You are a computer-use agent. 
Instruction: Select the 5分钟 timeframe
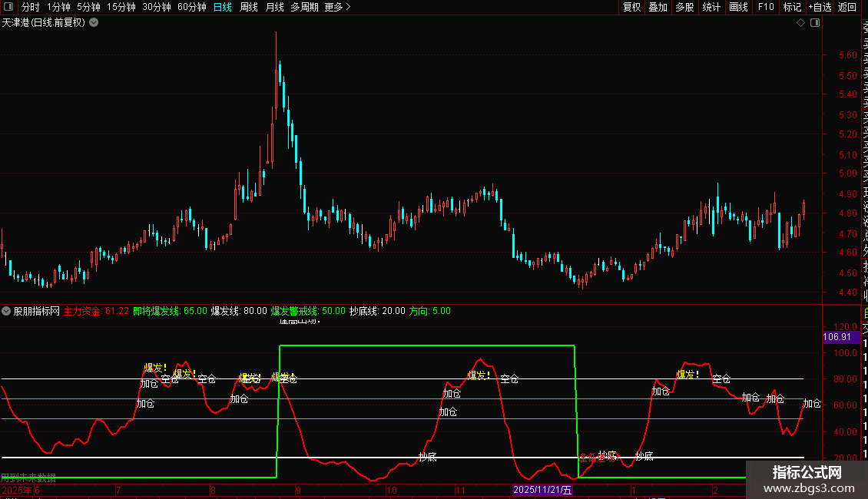[88, 7]
